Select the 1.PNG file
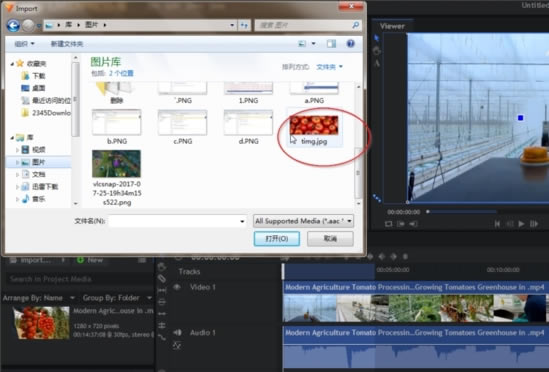 coord(248,93)
